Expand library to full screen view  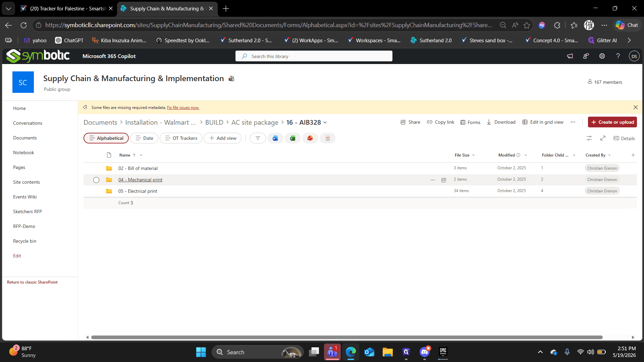[603, 138]
